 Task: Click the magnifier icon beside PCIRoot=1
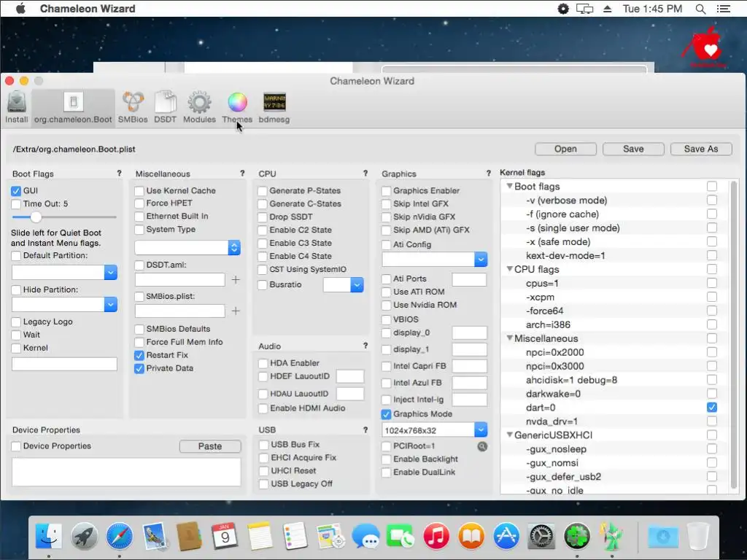(x=482, y=446)
